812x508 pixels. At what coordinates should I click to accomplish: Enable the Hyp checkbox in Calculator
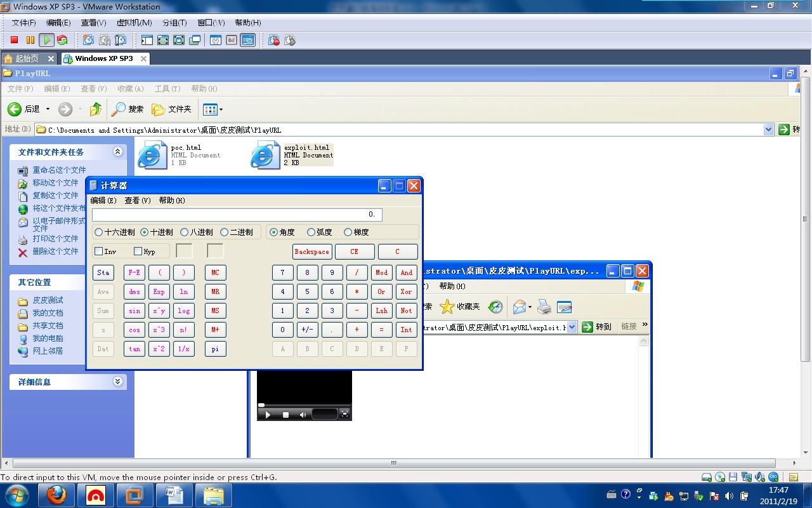coord(138,251)
